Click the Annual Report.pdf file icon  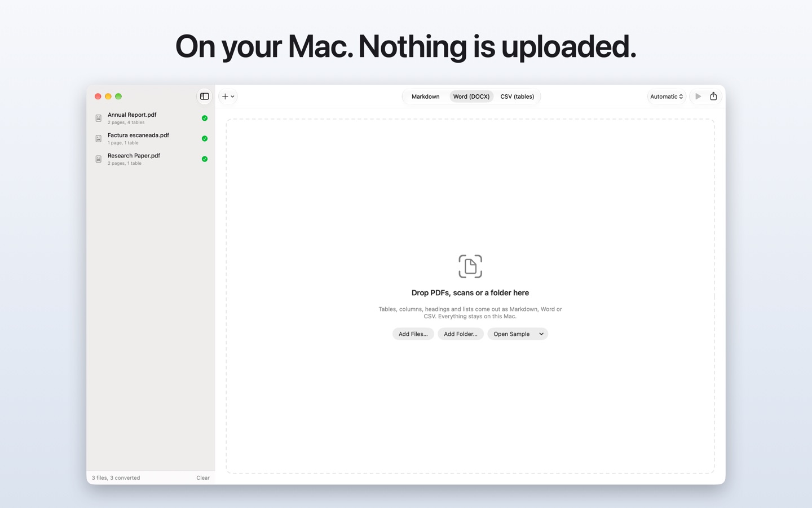[99, 118]
